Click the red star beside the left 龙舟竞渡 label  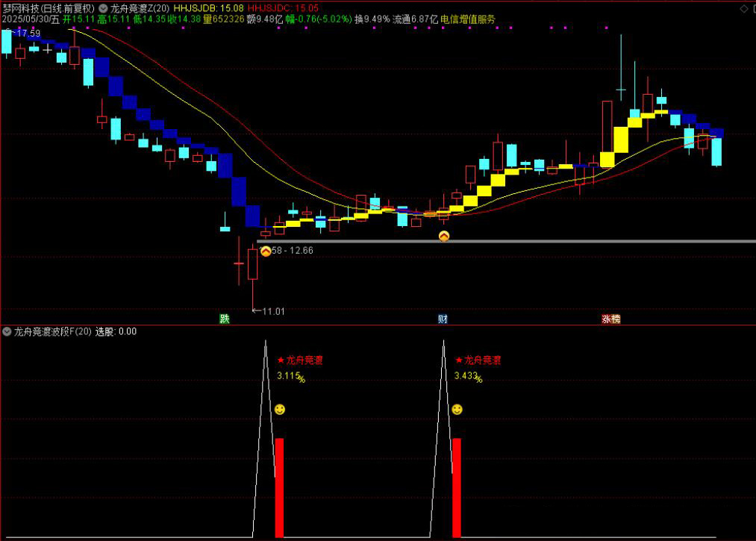[281, 360]
